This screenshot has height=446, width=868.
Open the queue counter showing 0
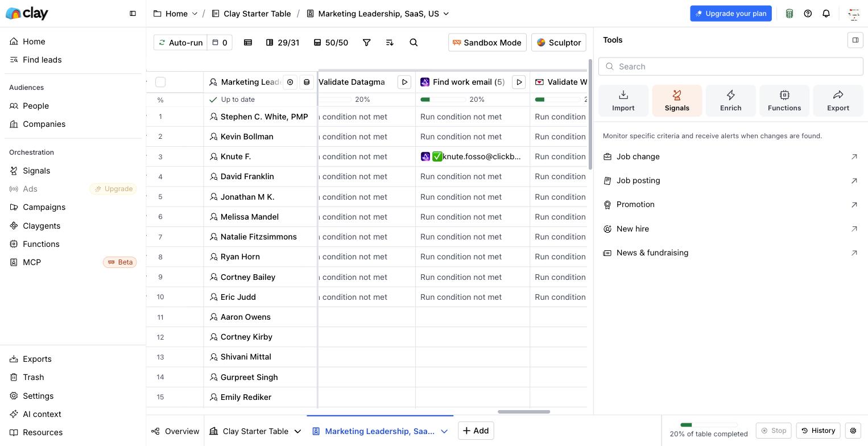pyautogui.click(x=220, y=42)
